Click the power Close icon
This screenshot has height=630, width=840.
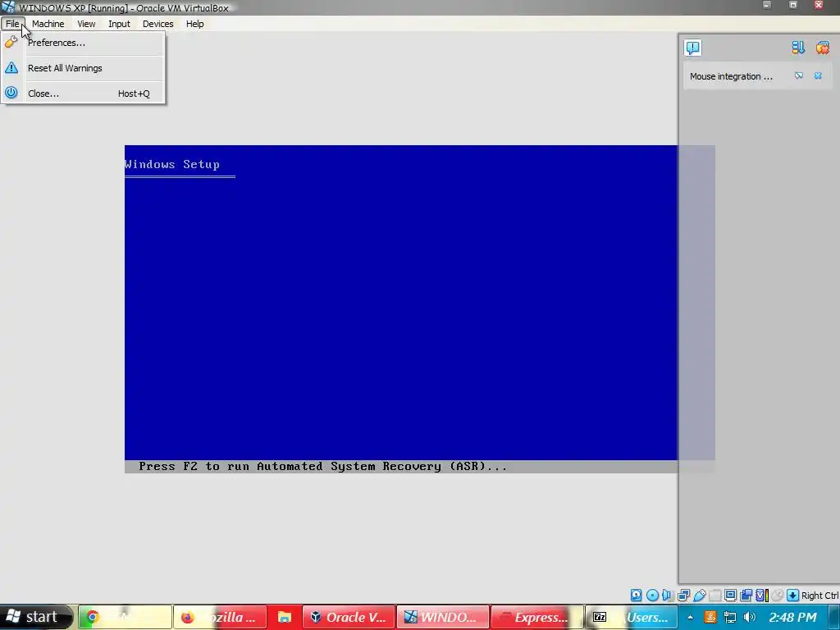coord(11,93)
